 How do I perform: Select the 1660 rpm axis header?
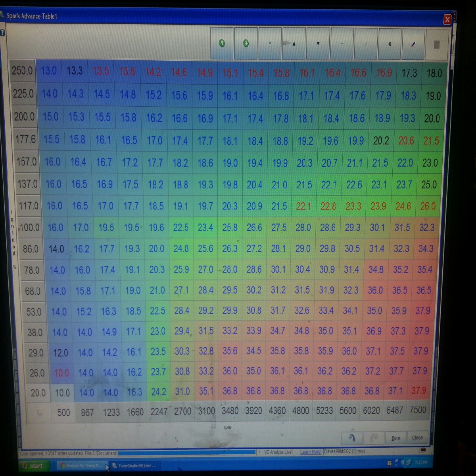point(135,412)
